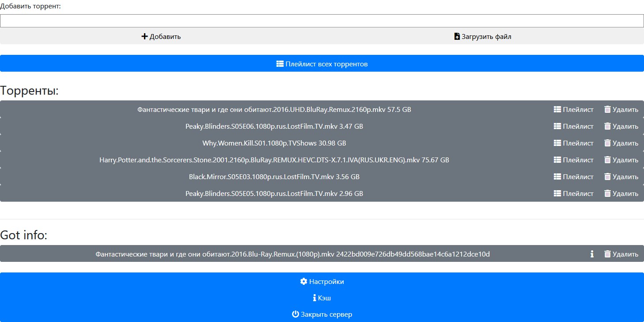Click the torrent link input field
The width and height of the screenshot is (644, 322).
[322, 21]
